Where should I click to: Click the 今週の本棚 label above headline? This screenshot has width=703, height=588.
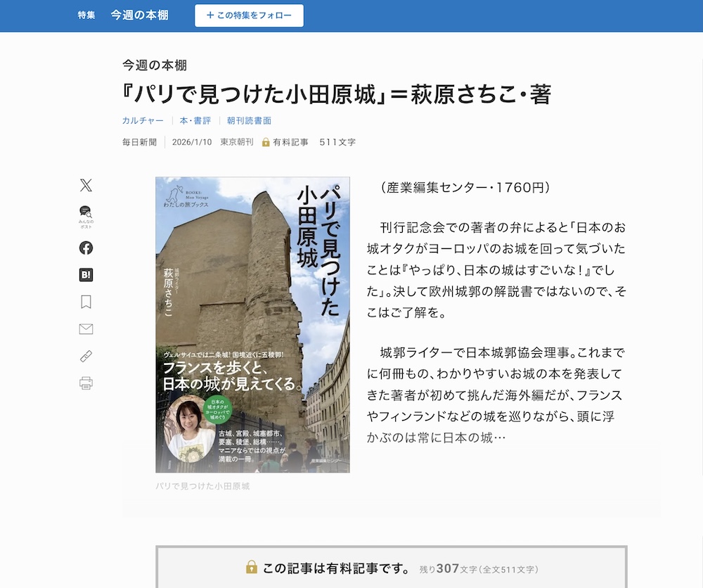(155, 65)
